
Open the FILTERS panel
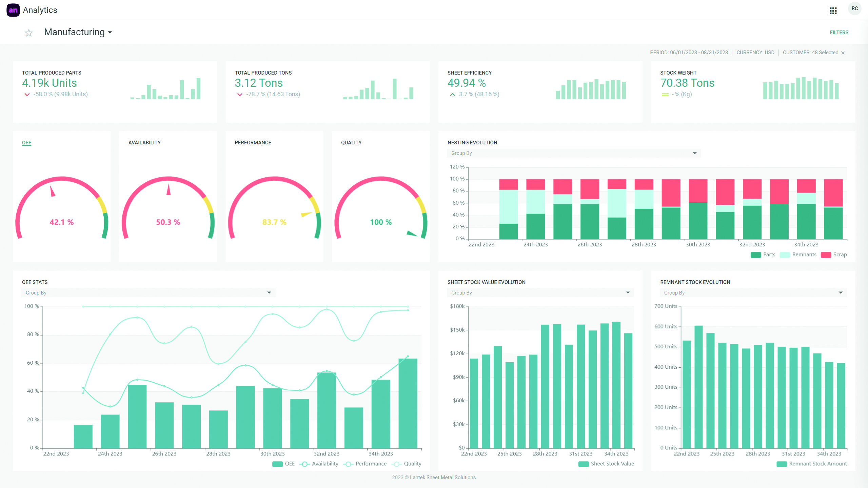tap(839, 33)
